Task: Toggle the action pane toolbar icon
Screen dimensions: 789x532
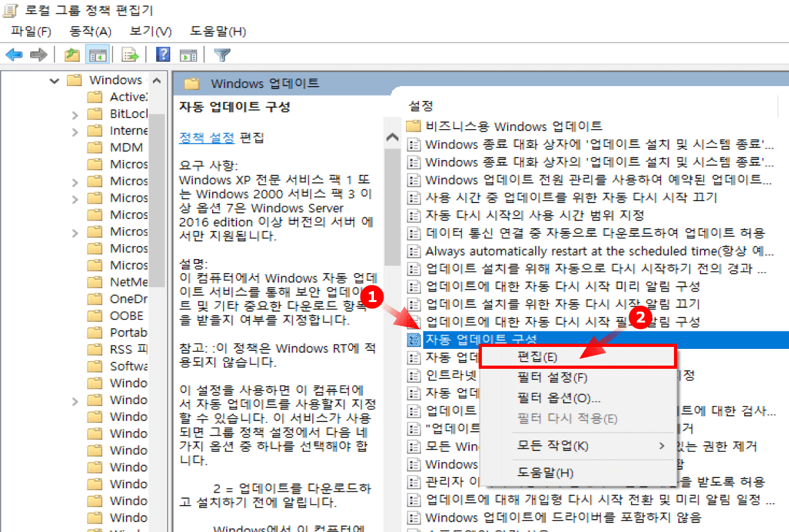Action: point(188,55)
